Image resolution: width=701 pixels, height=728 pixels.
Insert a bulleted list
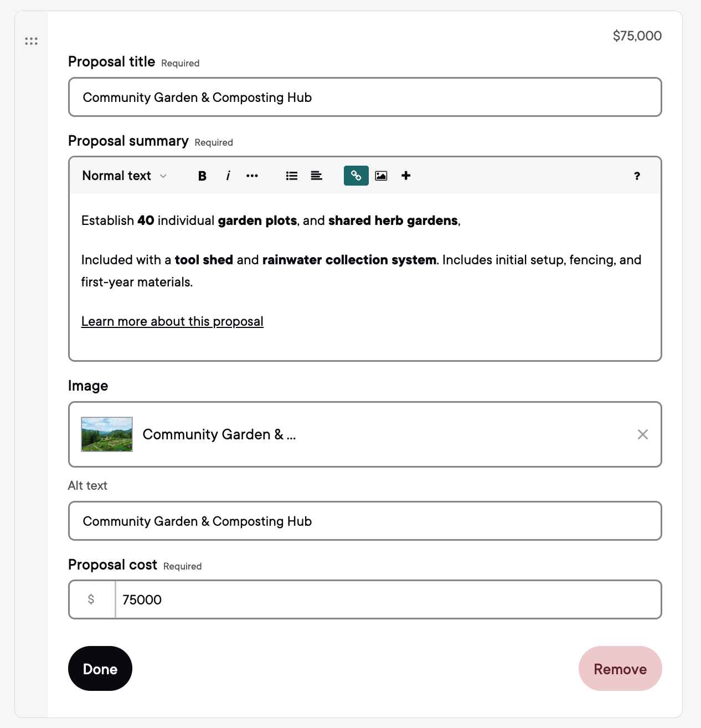click(x=292, y=176)
